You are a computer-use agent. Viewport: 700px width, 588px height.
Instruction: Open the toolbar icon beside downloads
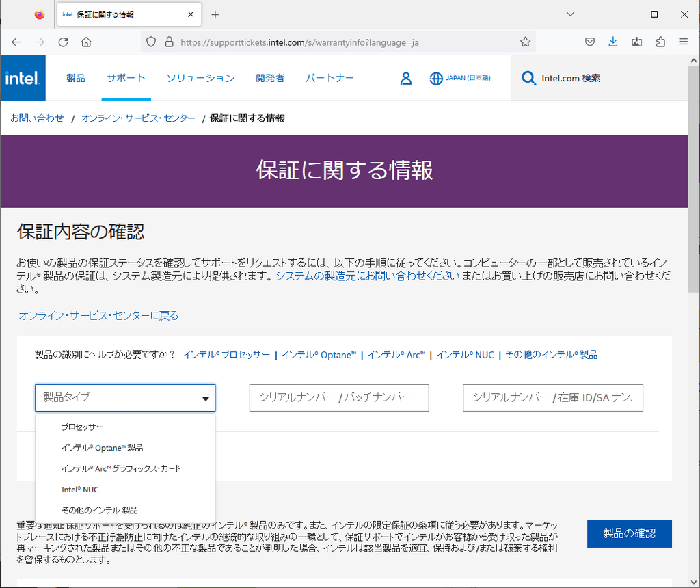[x=636, y=42]
